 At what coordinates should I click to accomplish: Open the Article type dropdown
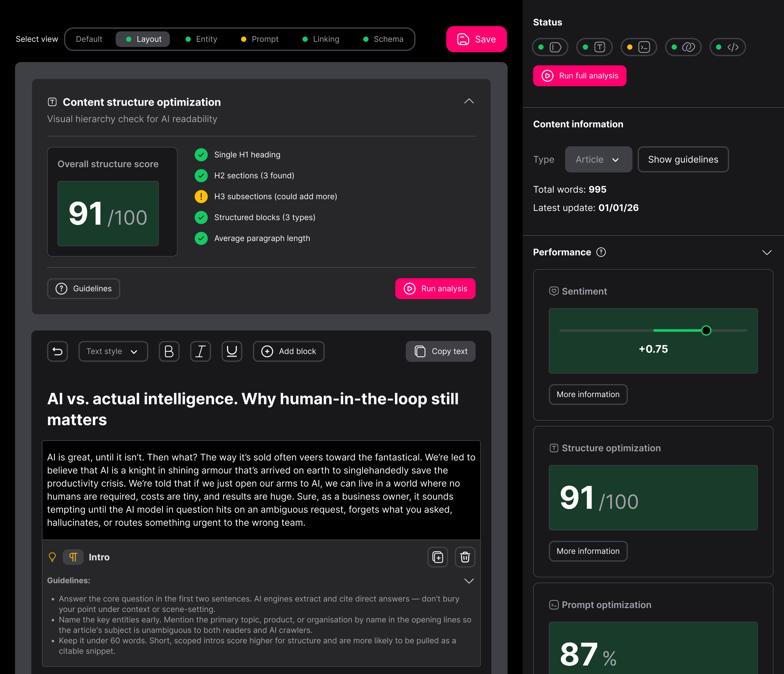point(598,160)
